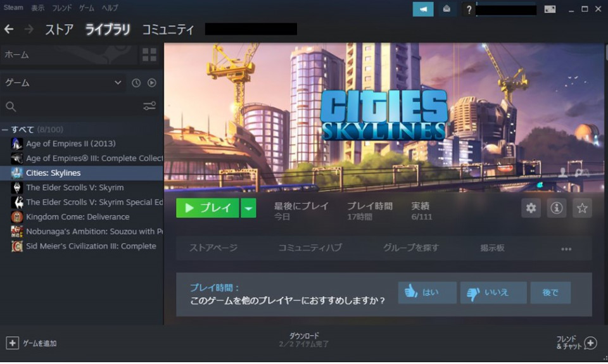Open the フレンド menu
Screen dimensions: 608x364
[x=61, y=8]
